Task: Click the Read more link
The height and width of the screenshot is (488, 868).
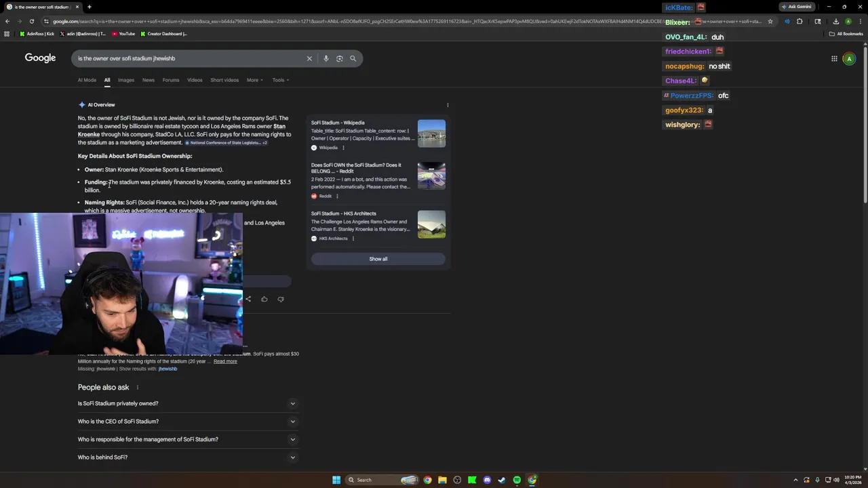Action: tap(225, 361)
